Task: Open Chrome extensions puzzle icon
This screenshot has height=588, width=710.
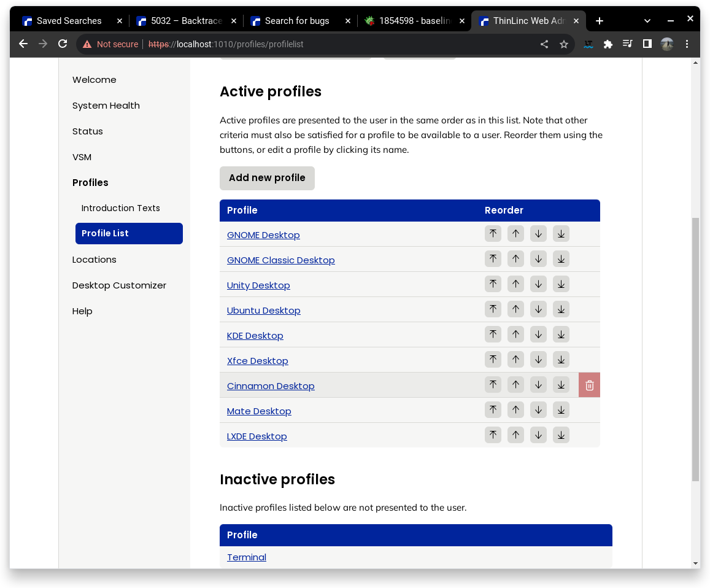Action: [608, 44]
